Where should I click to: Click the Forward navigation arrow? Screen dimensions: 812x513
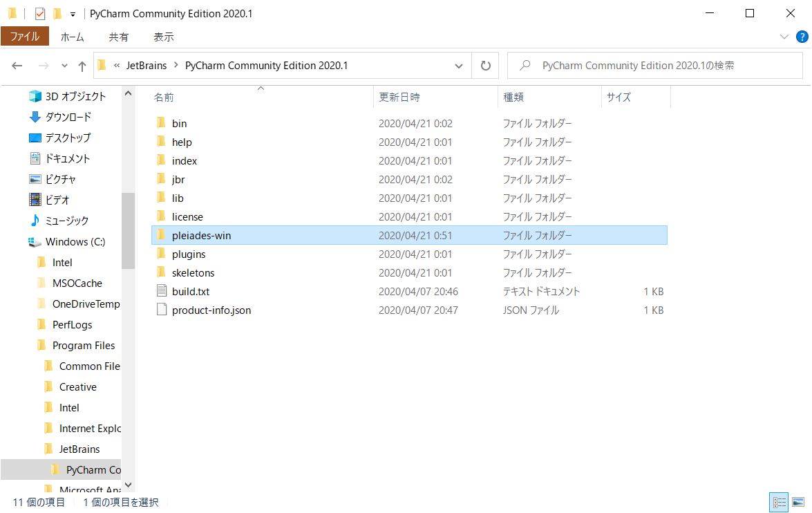click(x=44, y=66)
